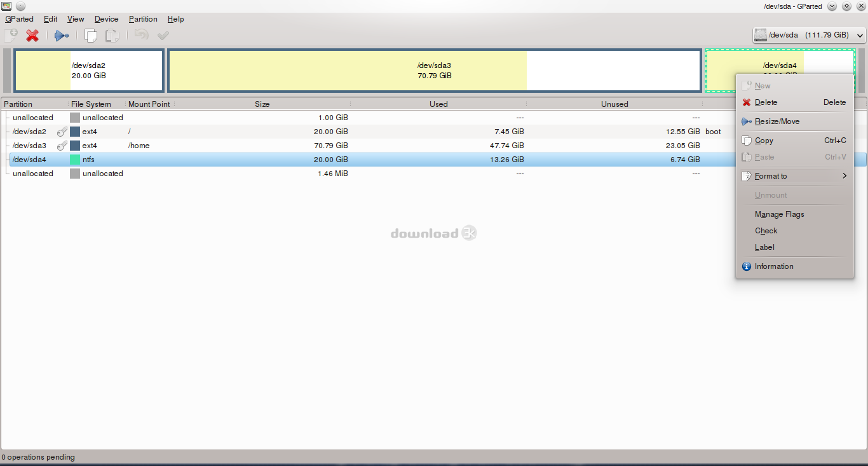Viewport: 868px width, 466px height.
Task: Expand the Format to submenu arrow
Action: tap(844, 176)
